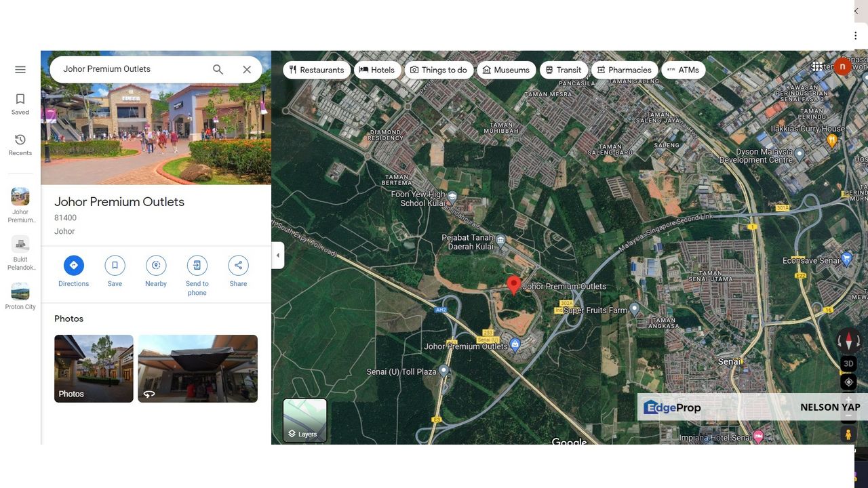
Task: Open the hamburger main menu
Action: 20,70
